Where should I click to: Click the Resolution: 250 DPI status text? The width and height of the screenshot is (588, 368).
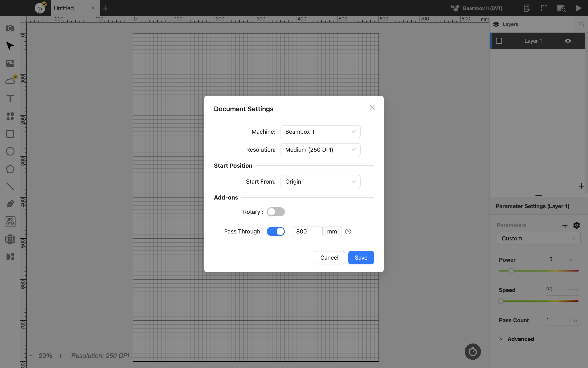(x=100, y=356)
